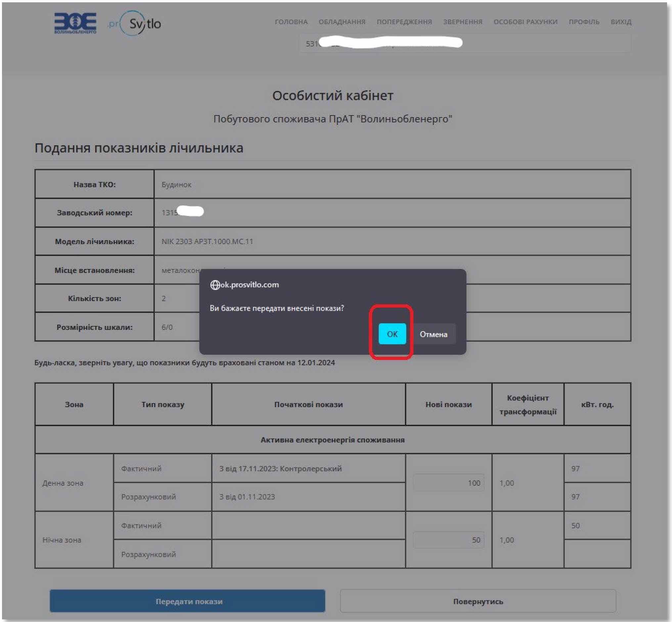
Task: Select the personal account number field
Action: click(x=465, y=43)
